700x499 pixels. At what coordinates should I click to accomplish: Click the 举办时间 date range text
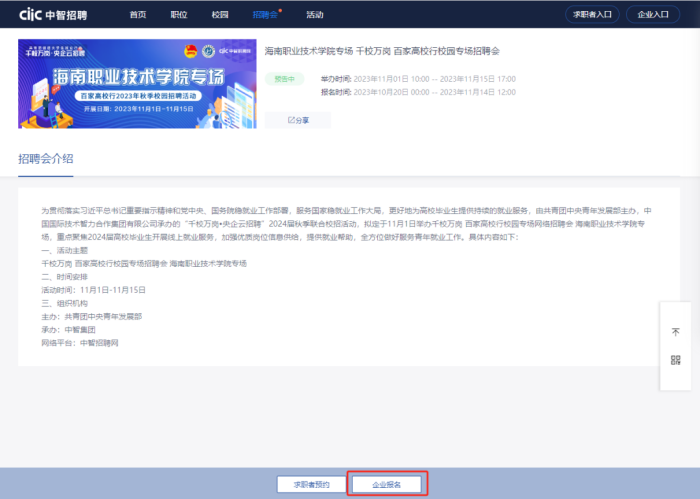click(418, 78)
